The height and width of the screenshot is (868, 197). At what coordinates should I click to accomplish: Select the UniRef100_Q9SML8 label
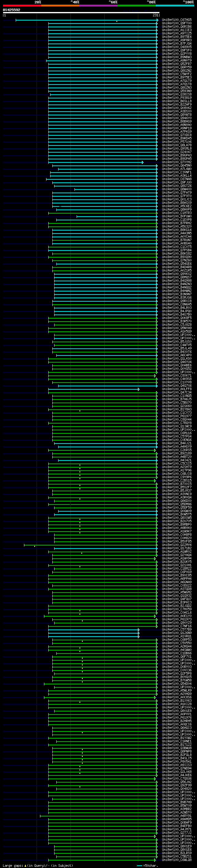(177, 149)
